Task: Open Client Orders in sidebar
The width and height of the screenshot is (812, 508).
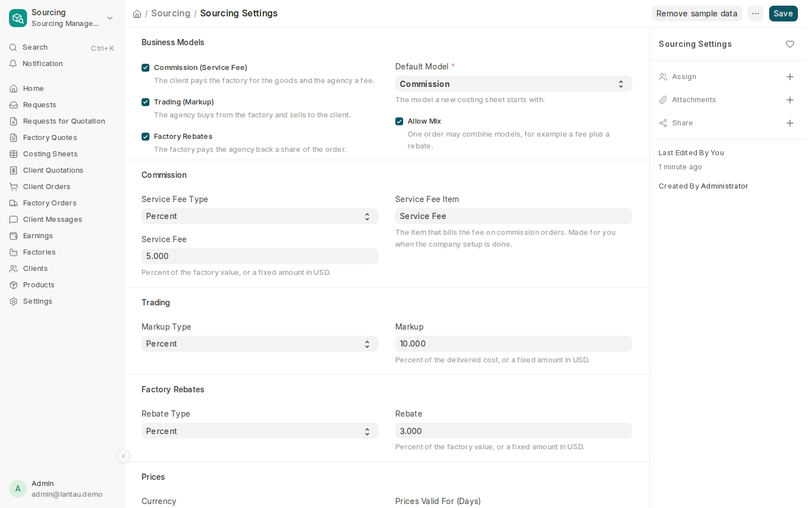Action: (x=62, y=187)
